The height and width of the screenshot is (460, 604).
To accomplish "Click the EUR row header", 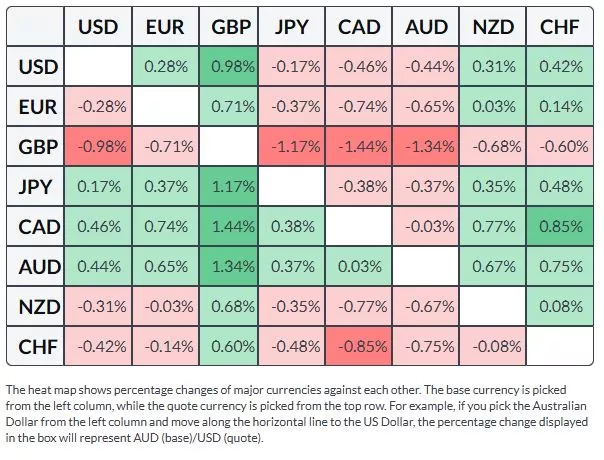I will click(x=37, y=106).
